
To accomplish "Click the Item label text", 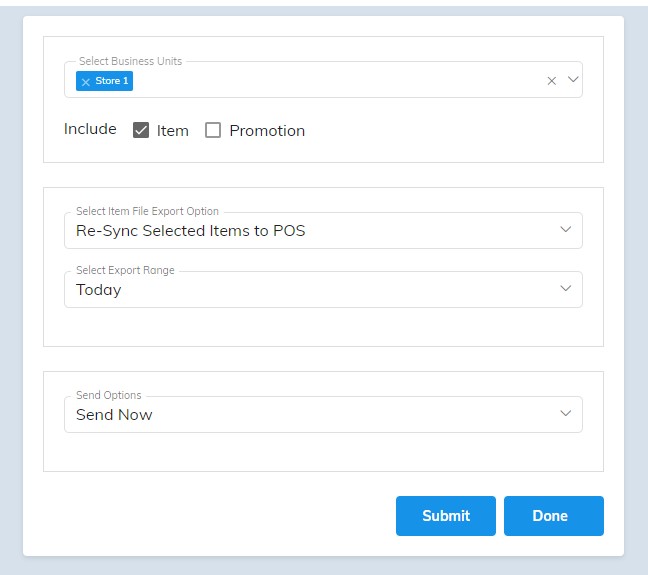I will click(x=173, y=131).
